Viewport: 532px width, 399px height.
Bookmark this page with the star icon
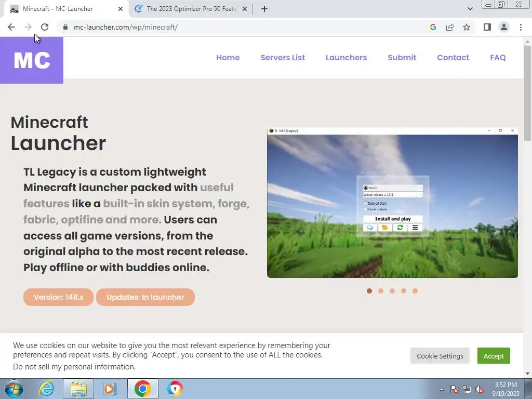467,27
